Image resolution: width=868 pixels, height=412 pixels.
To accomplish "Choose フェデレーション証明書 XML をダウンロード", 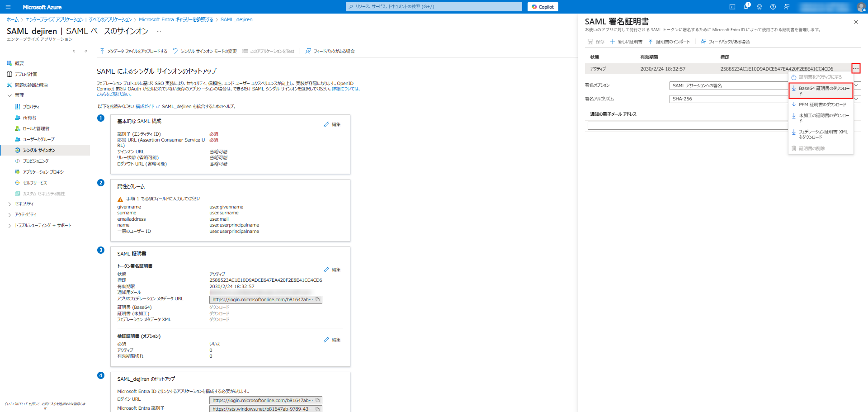I will [821, 134].
